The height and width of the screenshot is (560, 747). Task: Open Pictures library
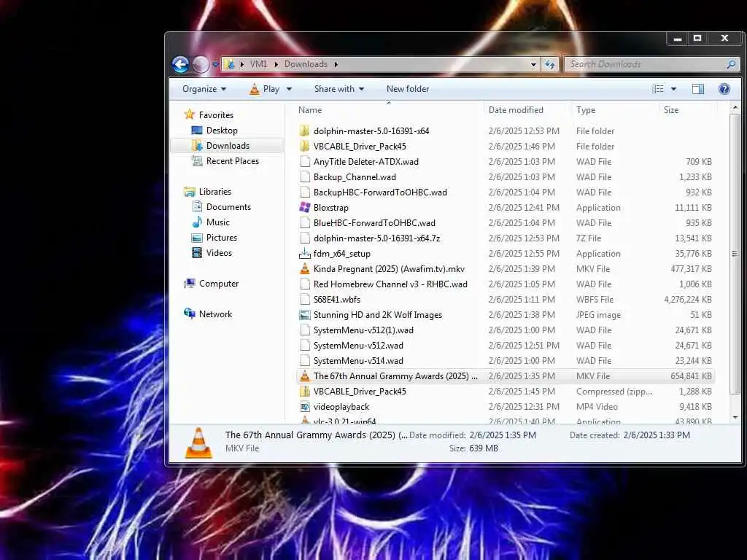coord(222,237)
